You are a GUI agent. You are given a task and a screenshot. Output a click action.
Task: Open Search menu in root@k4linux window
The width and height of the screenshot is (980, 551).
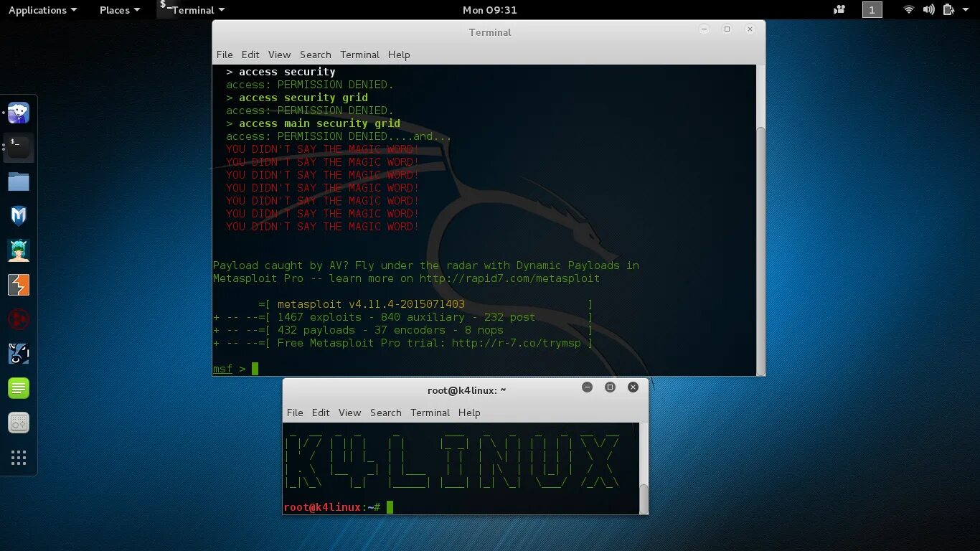pos(386,413)
